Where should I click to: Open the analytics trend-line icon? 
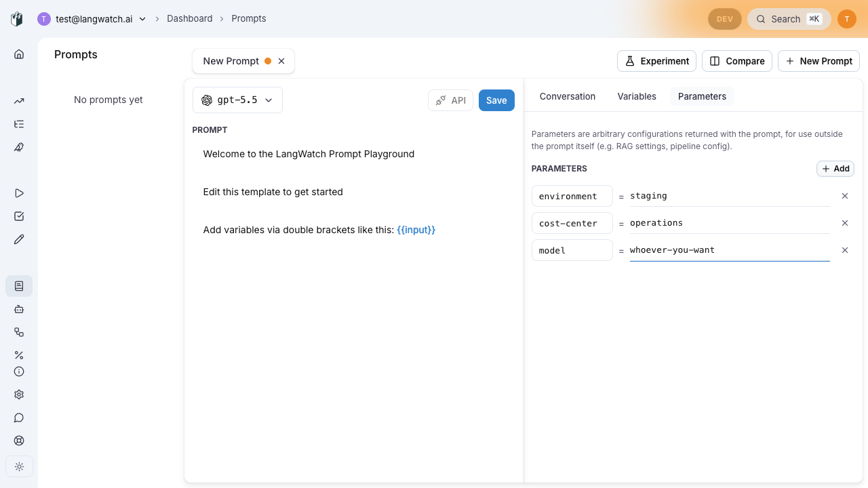tap(19, 101)
